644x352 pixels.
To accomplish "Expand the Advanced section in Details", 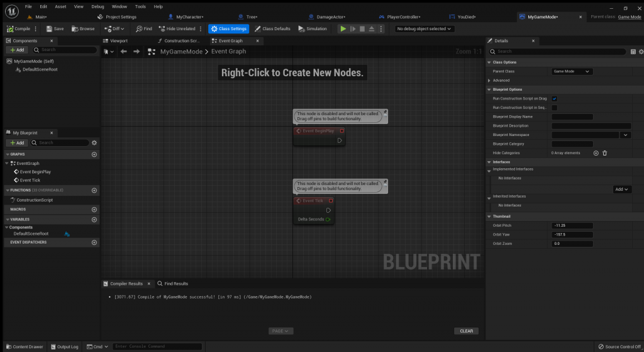I will pyautogui.click(x=489, y=81).
